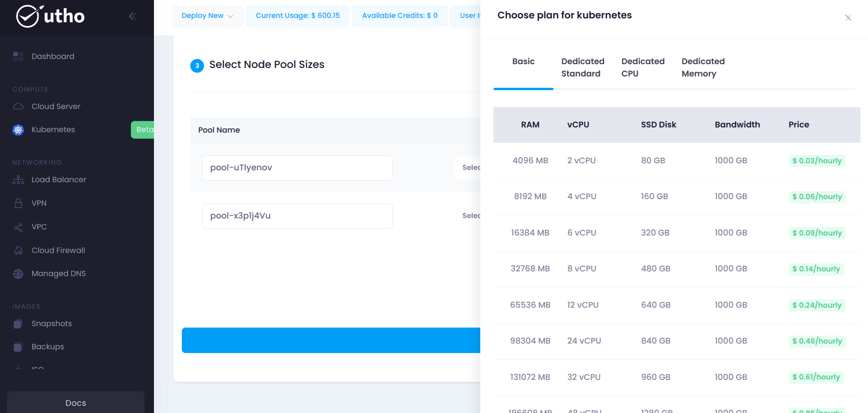Click the Price column header
Image resolution: width=868 pixels, height=413 pixels.
[799, 125]
